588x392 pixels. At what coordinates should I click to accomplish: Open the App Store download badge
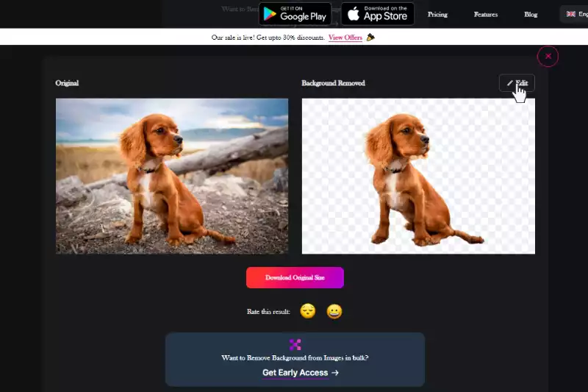378,14
